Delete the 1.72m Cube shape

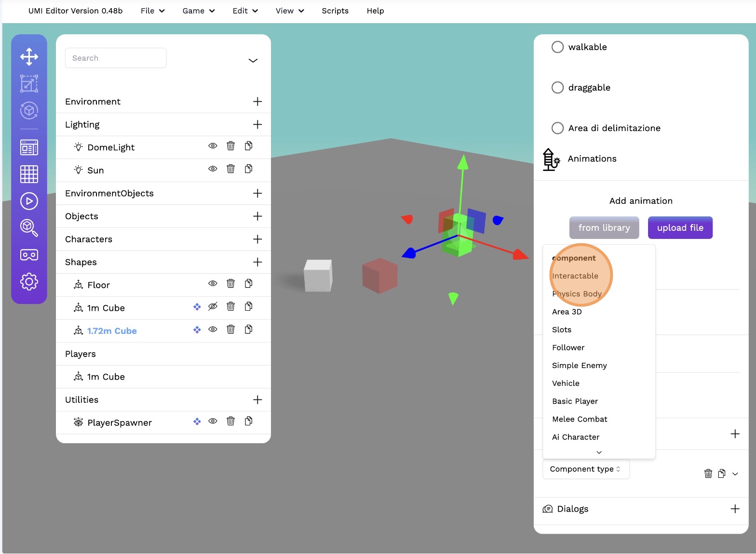pyautogui.click(x=230, y=330)
